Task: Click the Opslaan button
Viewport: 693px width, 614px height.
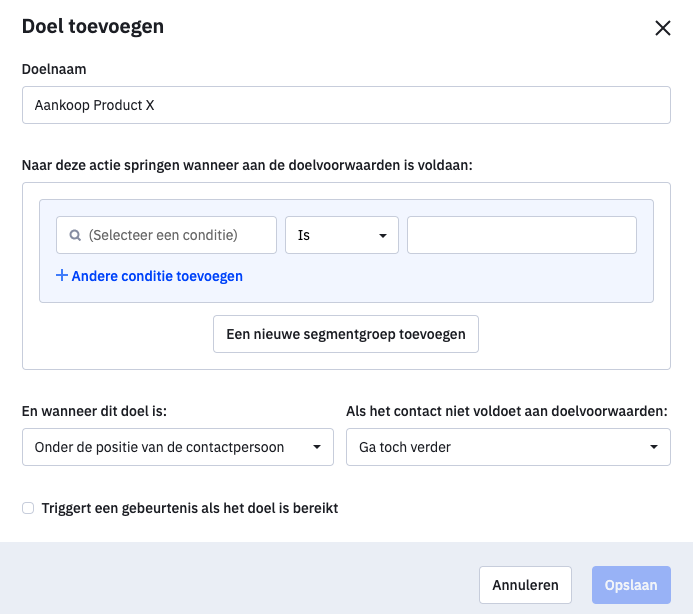Action: [x=631, y=585]
